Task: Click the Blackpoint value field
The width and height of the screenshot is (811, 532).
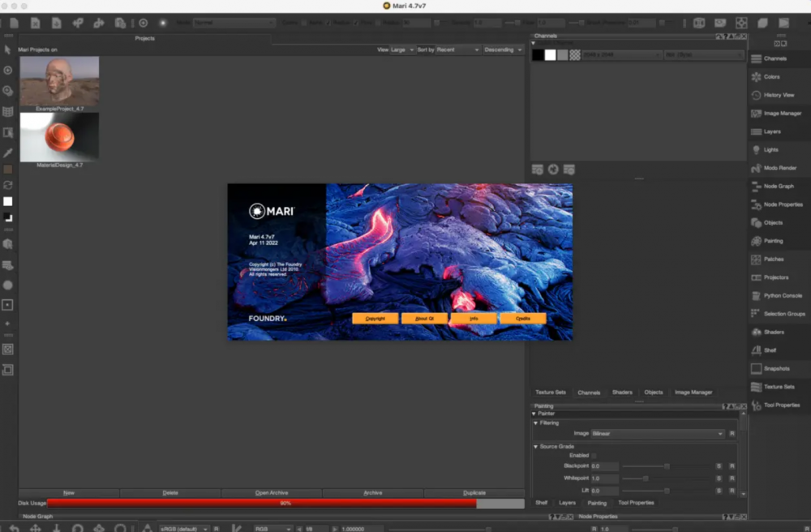Action: (x=604, y=466)
